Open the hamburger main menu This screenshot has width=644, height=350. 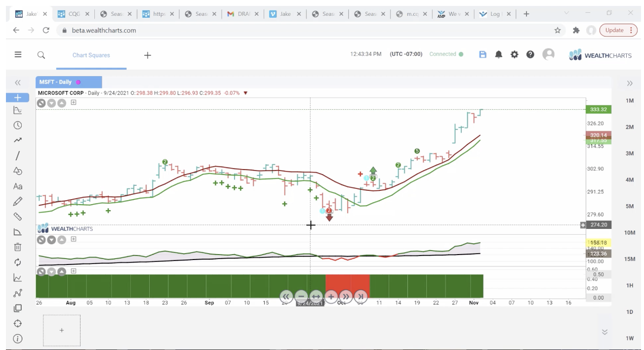point(18,55)
